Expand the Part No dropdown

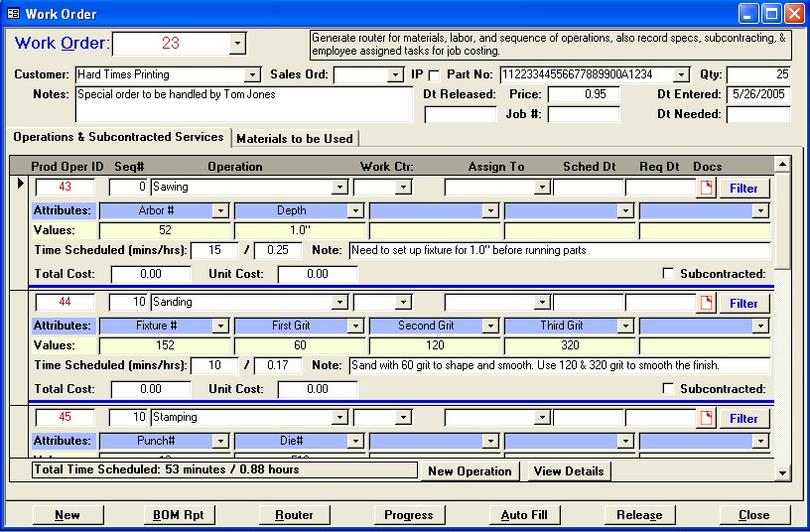tap(680, 74)
